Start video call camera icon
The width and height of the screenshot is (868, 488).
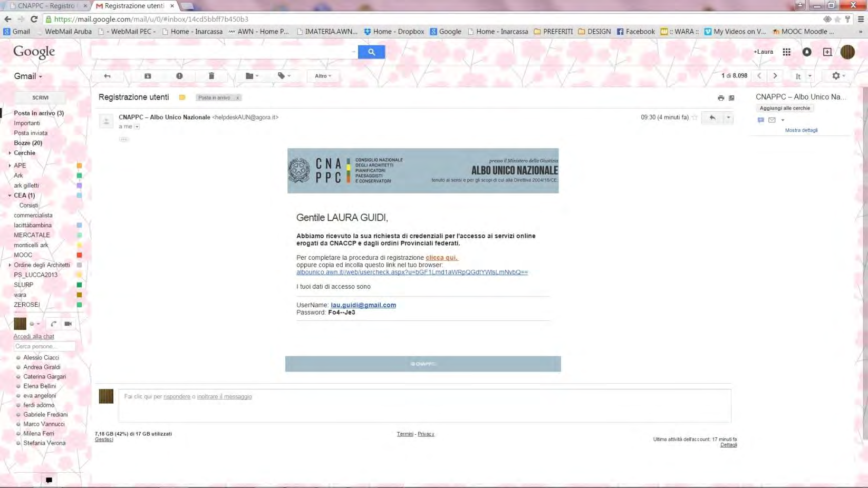pos(68,324)
